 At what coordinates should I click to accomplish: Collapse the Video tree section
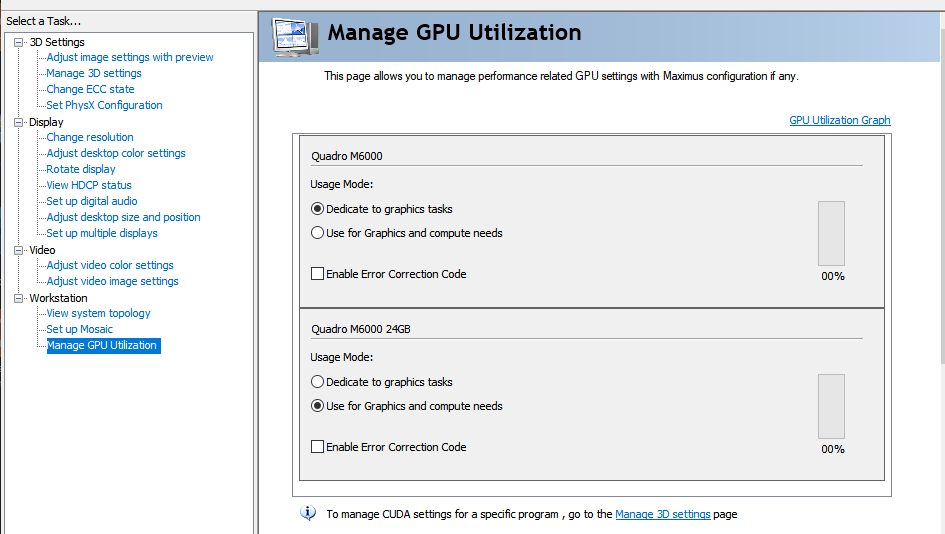[18, 250]
